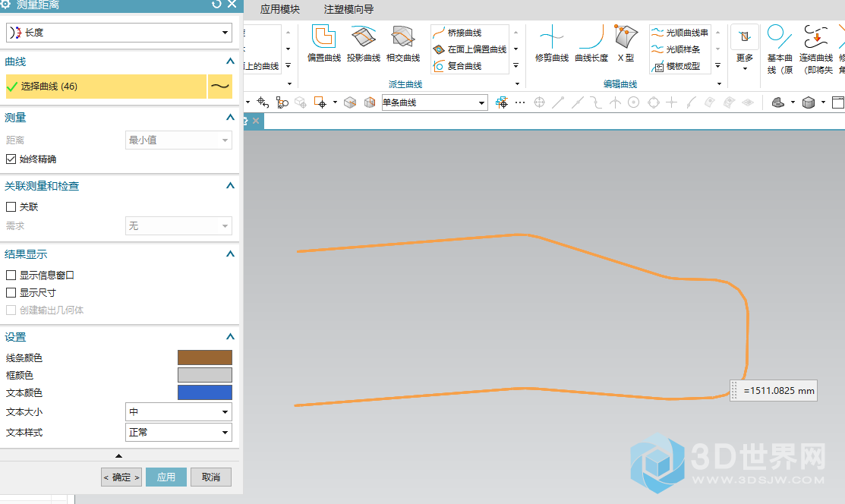Check the 显示尺寸 checkbox
The width and height of the screenshot is (845, 504).
pos(11,293)
